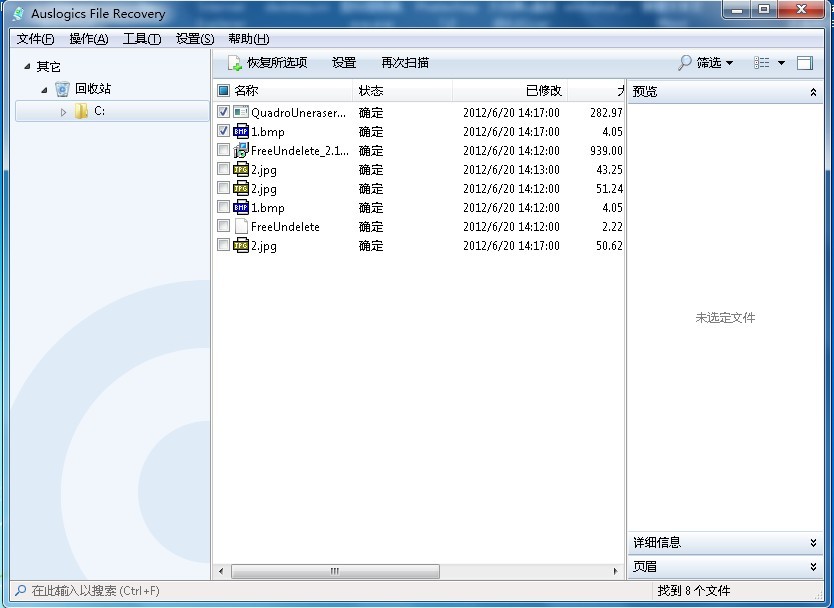Image resolution: width=834 pixels, height=608 pixels.
Task: Toggle the preview pane layout icon
Action: pyautogui.click(x=805, y=63)
